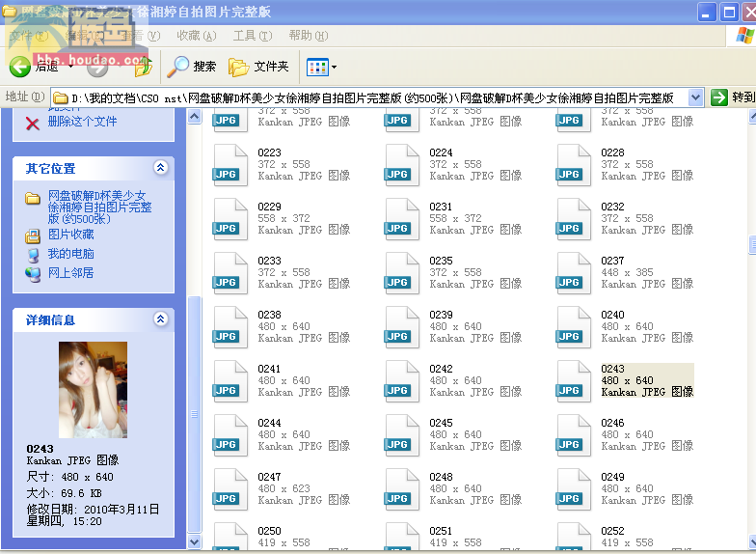
Task: Click the Views grid icon
Action: [317, 68]
